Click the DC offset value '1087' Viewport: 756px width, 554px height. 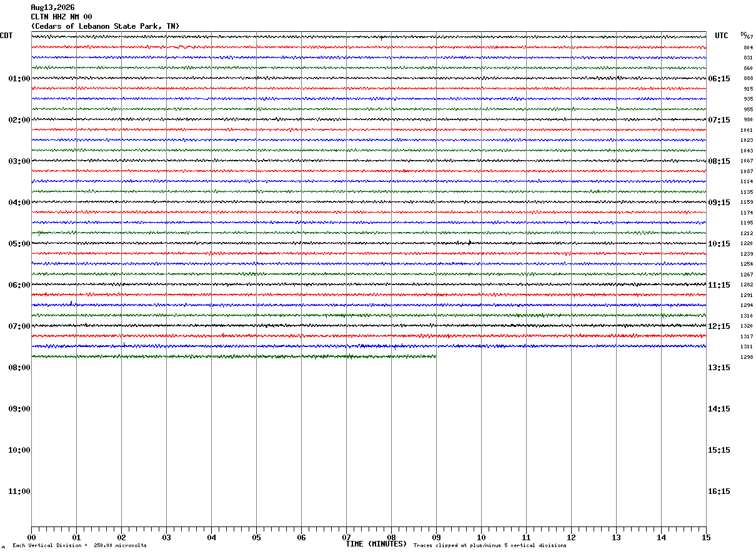click(x=747, y=171)
